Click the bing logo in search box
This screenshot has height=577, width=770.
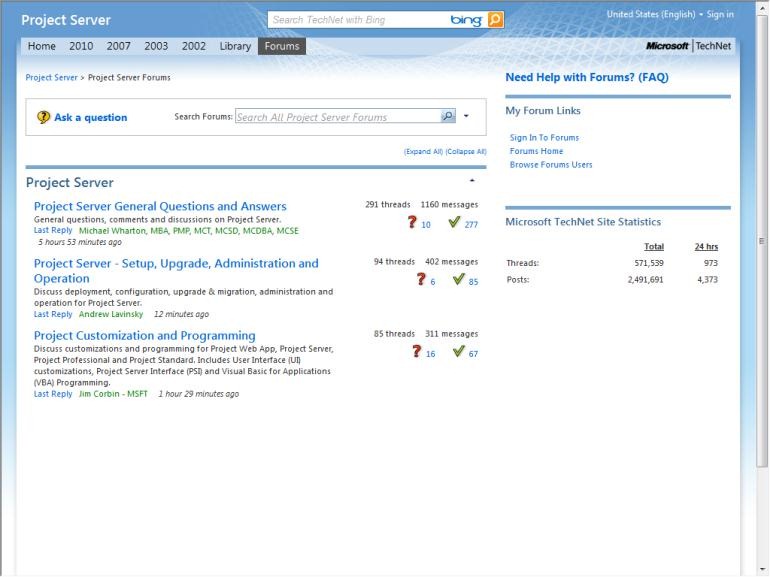[466, 20]
